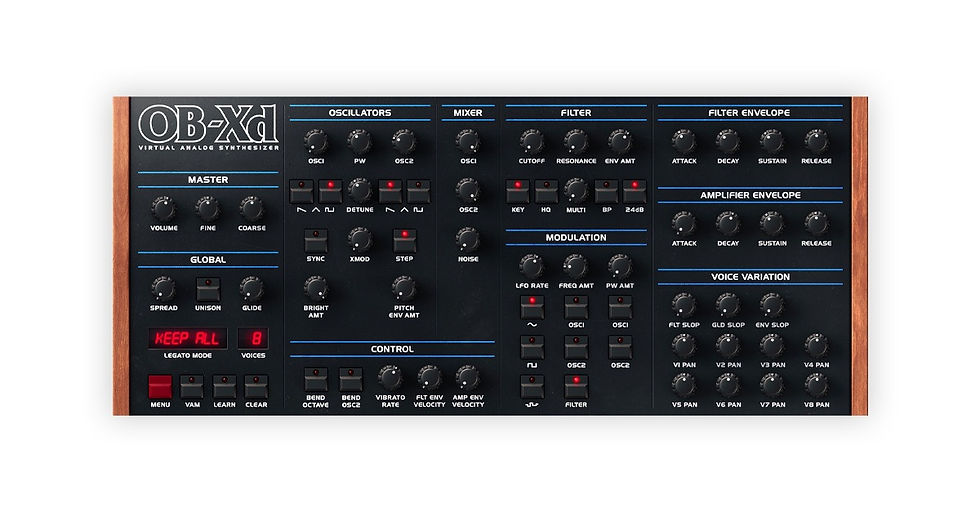Click the filter ENV AMT knob
980x512 pixels.
pyautogui.click(x=620, y=142)
